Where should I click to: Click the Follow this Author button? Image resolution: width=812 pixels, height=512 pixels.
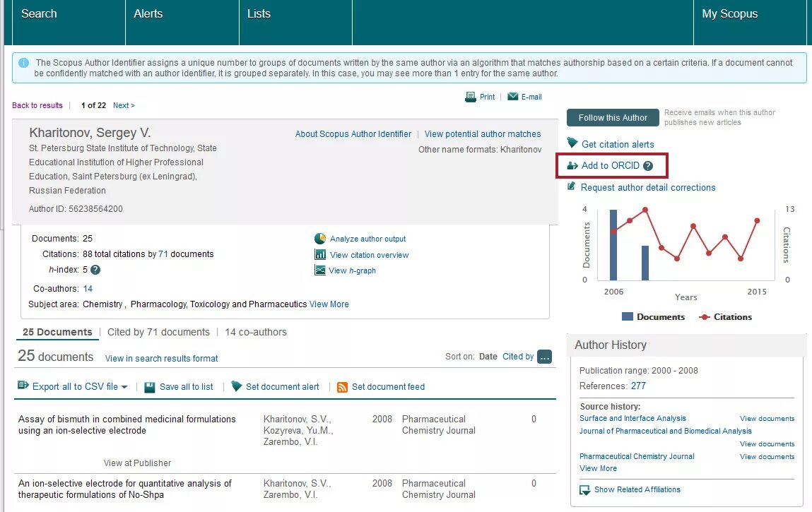[x=612, y=117]
